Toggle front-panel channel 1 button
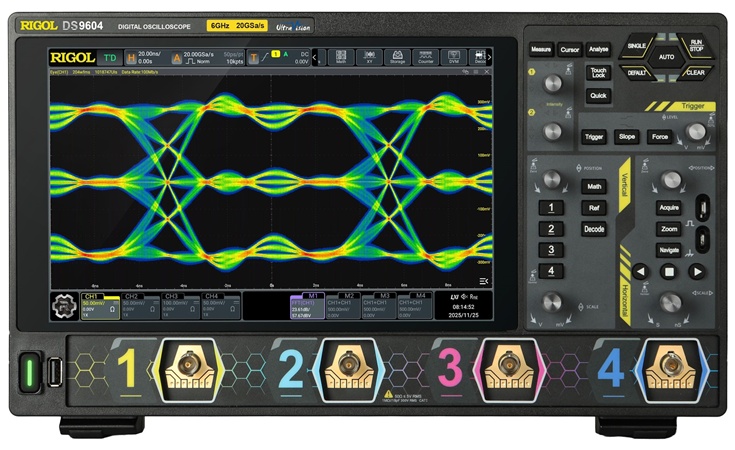 pos(551,208)
